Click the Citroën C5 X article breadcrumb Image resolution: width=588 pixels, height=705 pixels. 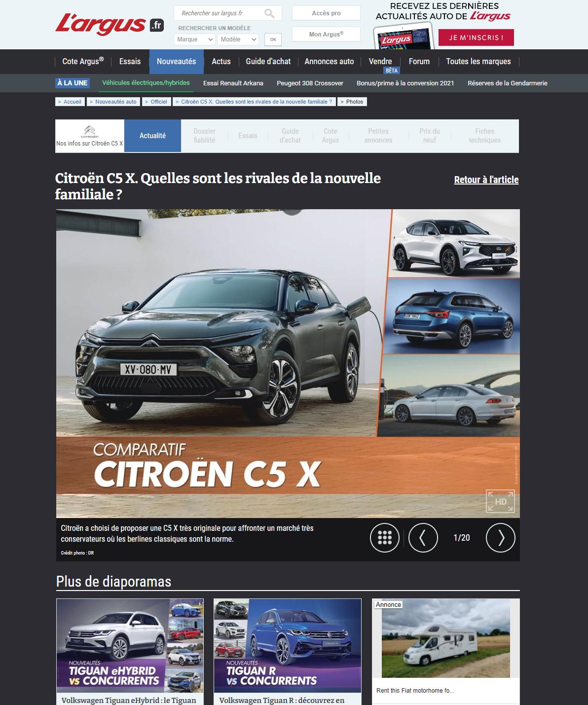[x=254, y=102]
